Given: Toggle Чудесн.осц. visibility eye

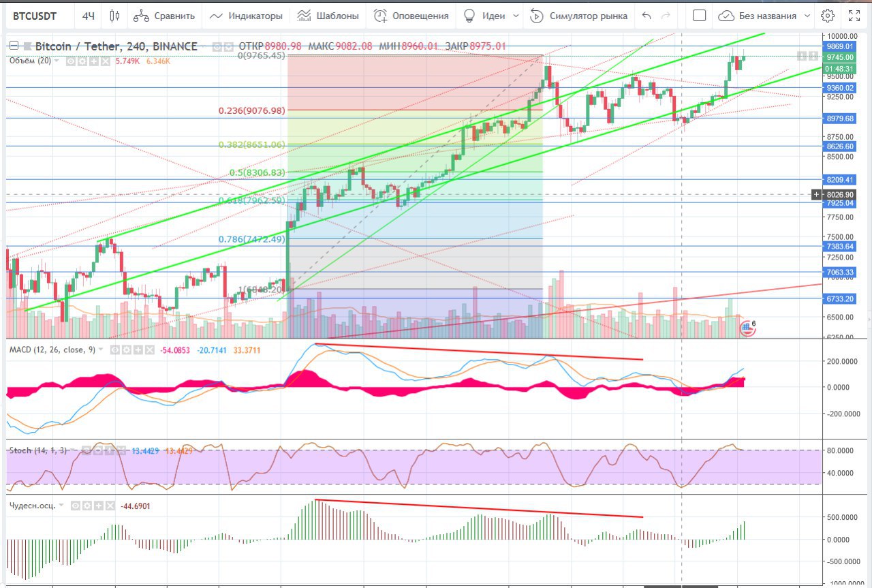Looking at the screenshot, I should coord(76,506).
